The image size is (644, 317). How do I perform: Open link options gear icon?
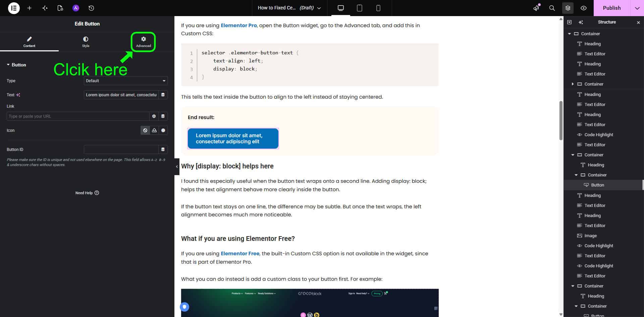coord(154,116)
